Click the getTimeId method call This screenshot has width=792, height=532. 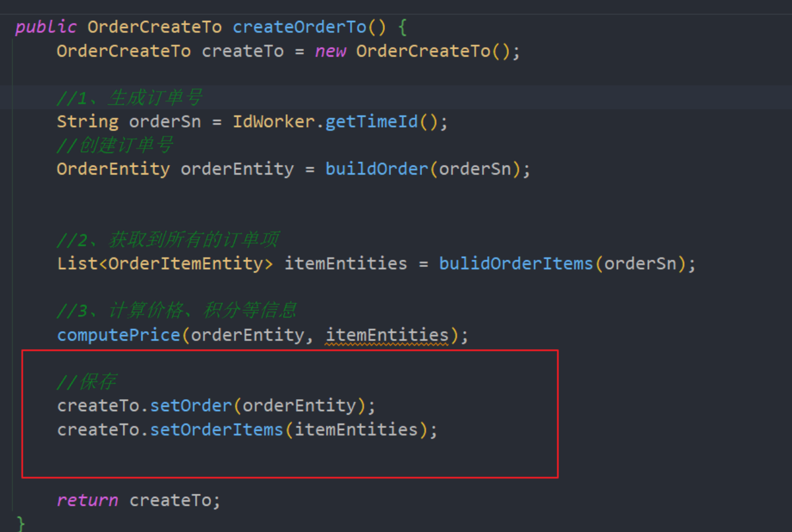pyautogui.click(x=372, y=122)
